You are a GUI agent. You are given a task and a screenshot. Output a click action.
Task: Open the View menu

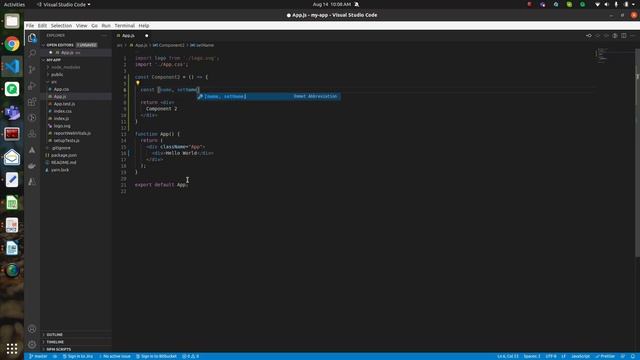pyautogui.click(x=82, y=25)
